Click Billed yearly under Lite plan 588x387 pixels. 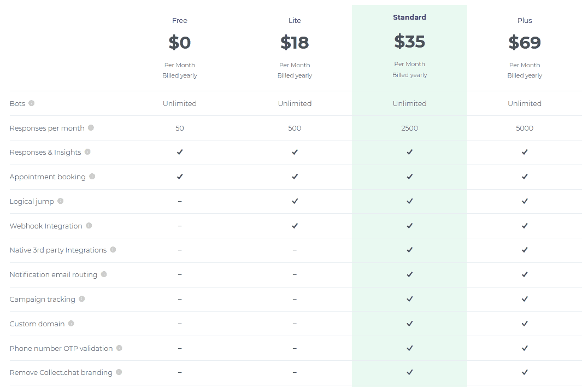click(295, 75)
